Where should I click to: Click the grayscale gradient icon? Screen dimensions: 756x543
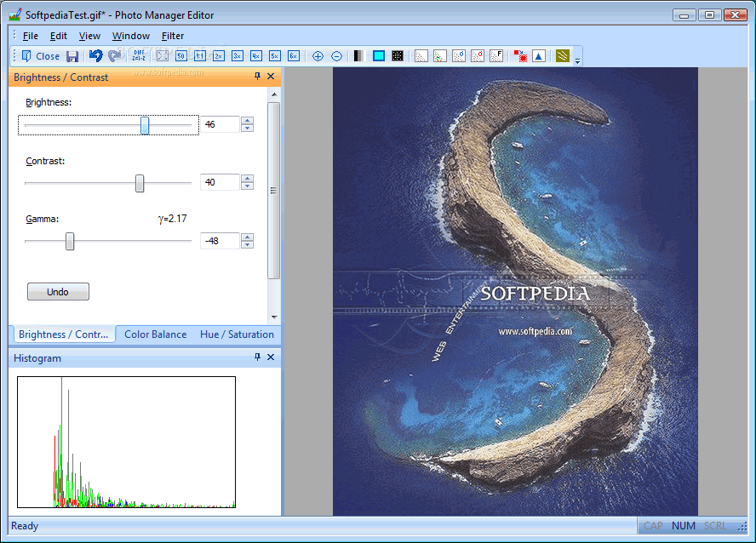pyautogui.click(x=358, y=56)
